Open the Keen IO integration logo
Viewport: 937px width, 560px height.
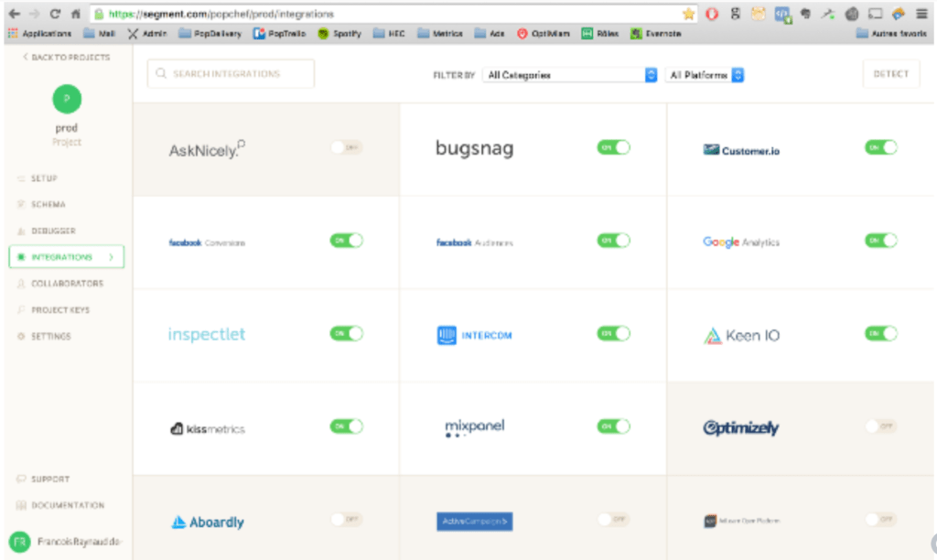(741, 336)
